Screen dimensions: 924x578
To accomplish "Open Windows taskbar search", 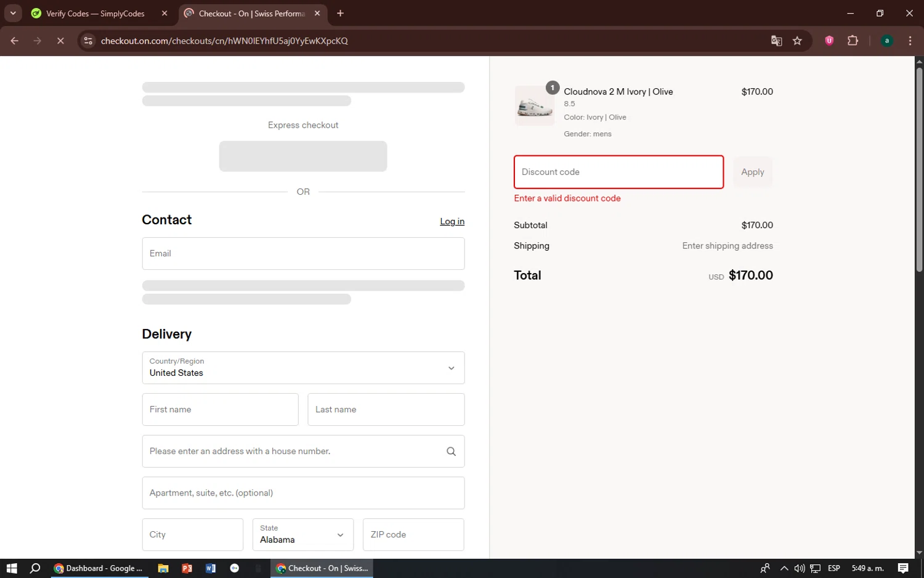I will pos(35,568).
